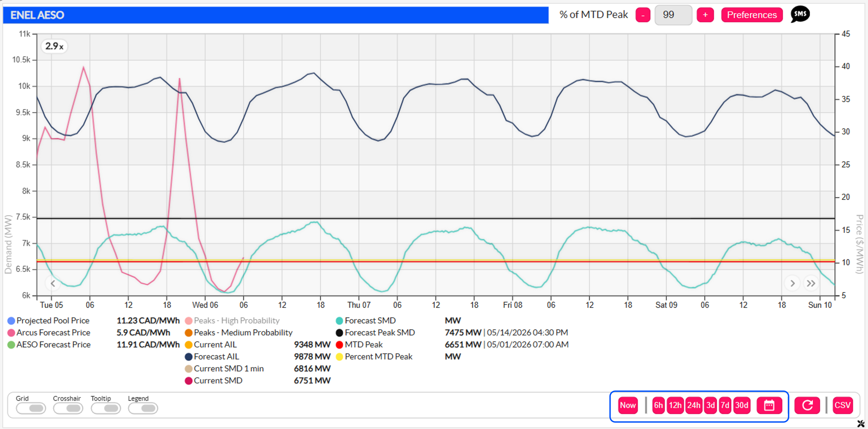This screenshot has height=429, width=868.
Task: Click the refresh arrow icon button
Action: point(807,405)
